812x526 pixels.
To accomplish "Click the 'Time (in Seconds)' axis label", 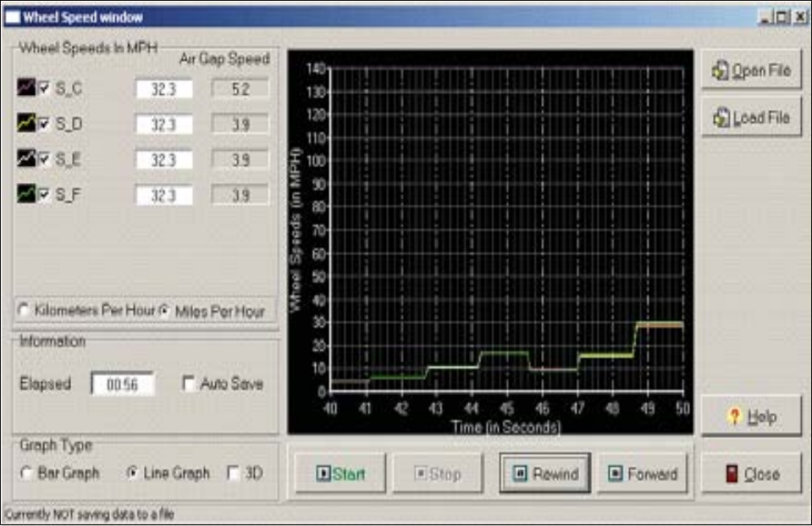I will point(505,427).
